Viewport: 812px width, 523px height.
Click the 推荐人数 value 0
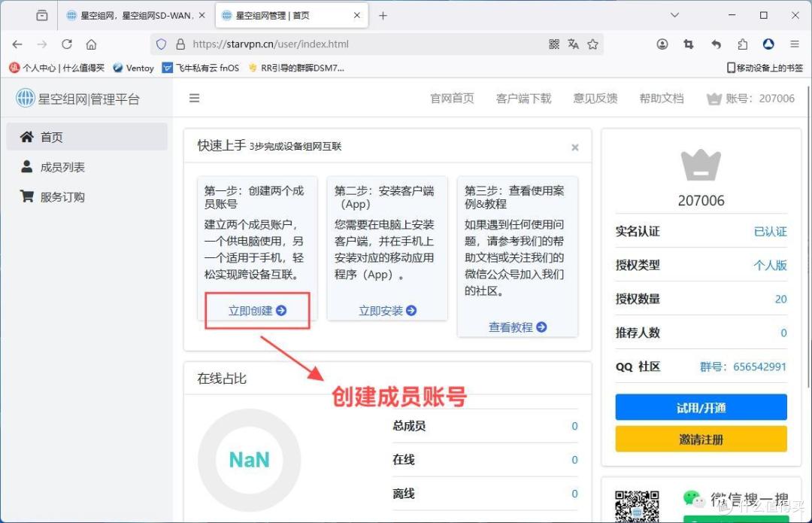pos(783,333)
